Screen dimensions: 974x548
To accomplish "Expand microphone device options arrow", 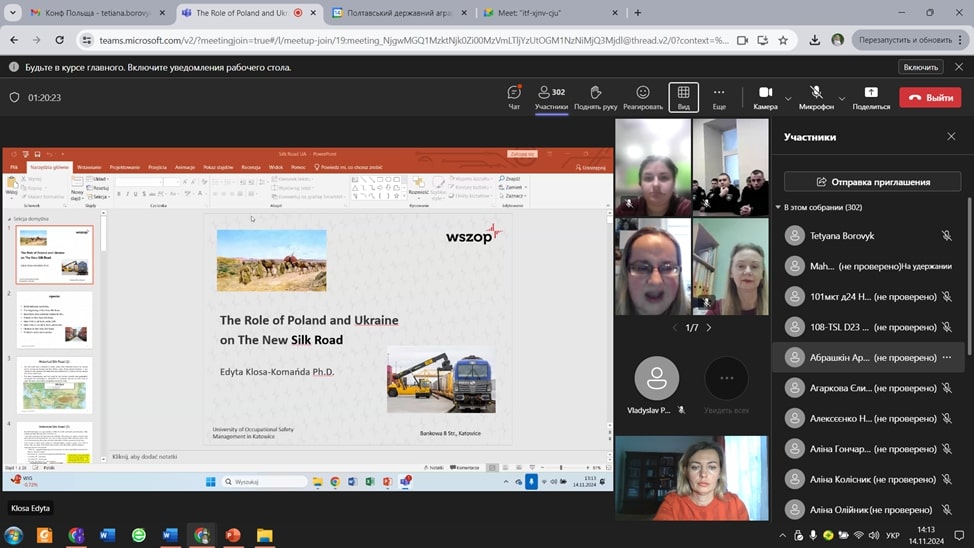I will [x=842, y=98].
